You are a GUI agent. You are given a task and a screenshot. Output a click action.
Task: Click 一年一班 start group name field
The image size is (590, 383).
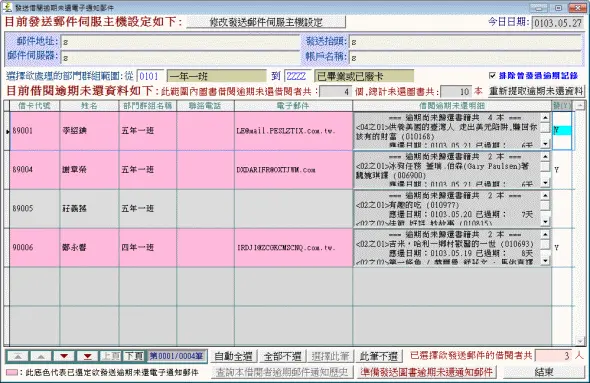pyautogui.click(x=217, y=76)
